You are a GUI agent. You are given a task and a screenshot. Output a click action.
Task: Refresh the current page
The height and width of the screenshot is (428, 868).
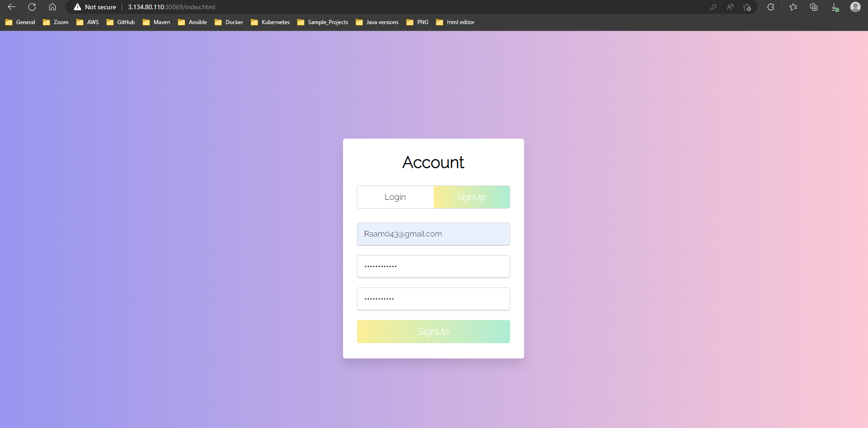click(x=32, y=7)
